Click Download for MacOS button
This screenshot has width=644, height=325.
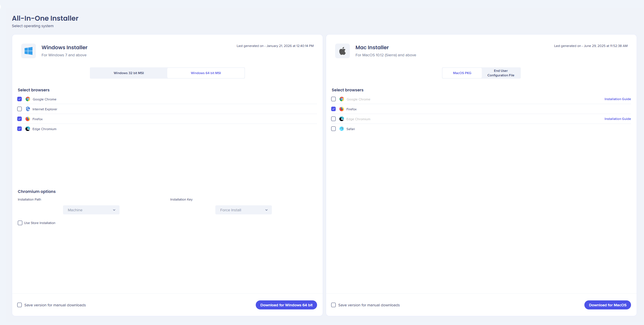[x=608, y=305]
